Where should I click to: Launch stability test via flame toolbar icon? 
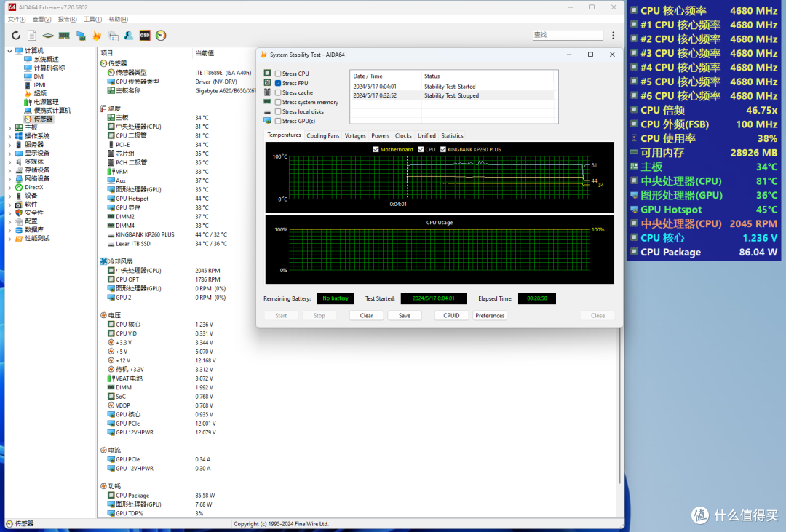pyautogui.click(x=97, y=35)
